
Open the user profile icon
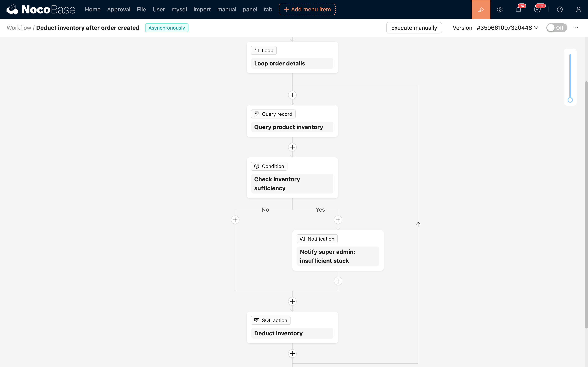point(578,9)
